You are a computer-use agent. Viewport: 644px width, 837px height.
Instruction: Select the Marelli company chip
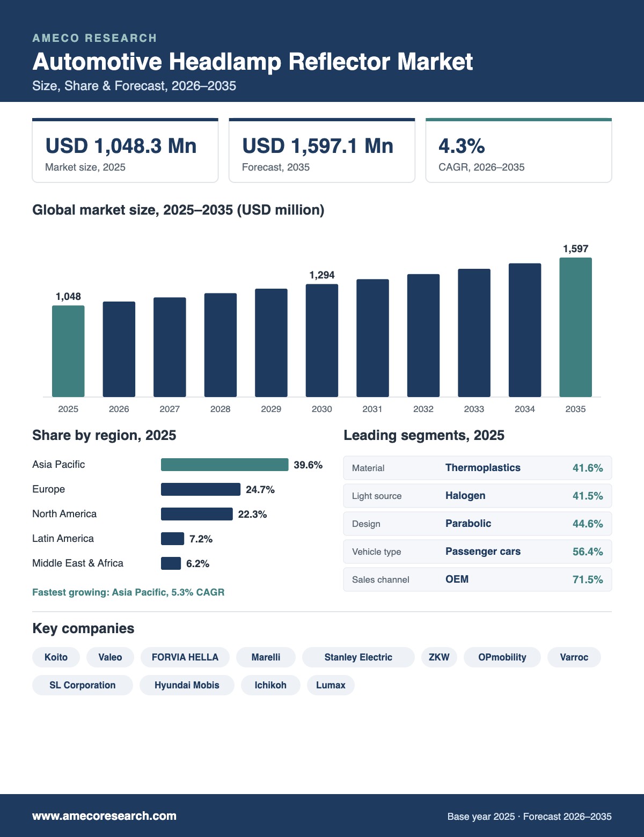[266, 657]
